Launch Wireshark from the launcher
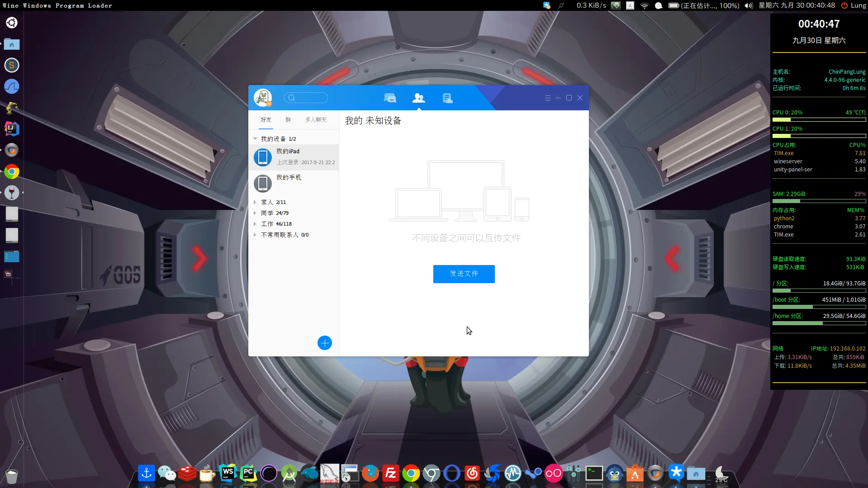 [x=12, y=86]
